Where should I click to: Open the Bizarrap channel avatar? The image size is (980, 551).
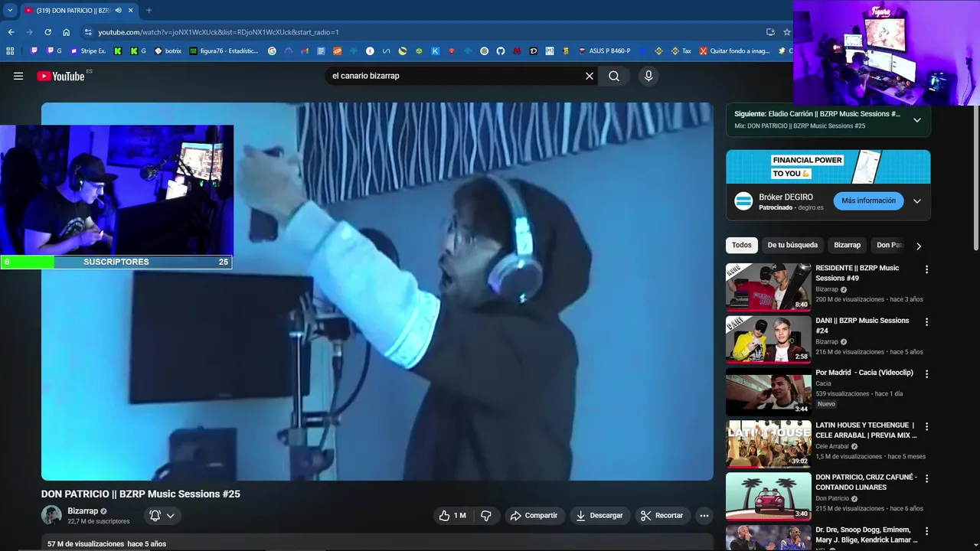(51, 515)
